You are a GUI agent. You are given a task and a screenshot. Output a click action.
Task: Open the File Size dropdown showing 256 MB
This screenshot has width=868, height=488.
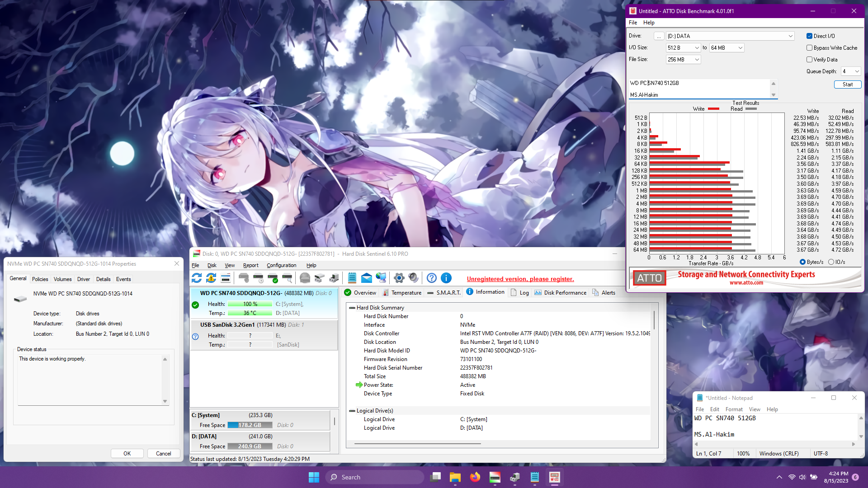(683, 60)
